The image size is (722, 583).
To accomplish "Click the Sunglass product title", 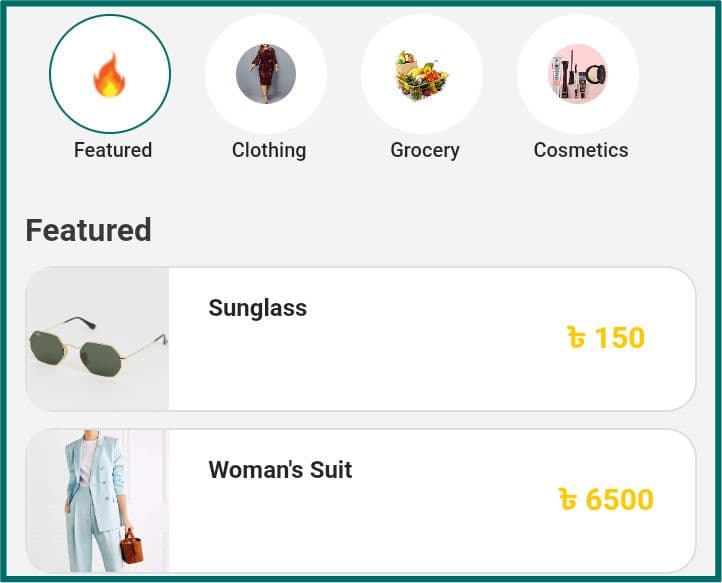I will tap(257, 308).
